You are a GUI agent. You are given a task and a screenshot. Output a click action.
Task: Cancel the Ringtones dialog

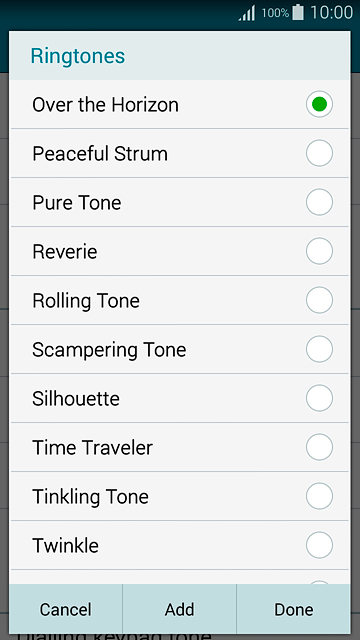click(66, 609)
